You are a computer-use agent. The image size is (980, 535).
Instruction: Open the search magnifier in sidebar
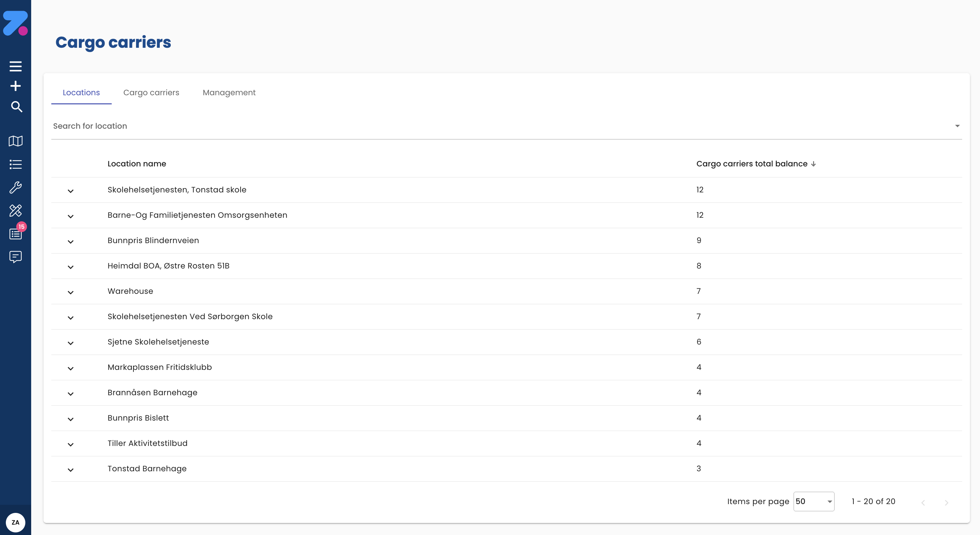(x=16, y=107)
